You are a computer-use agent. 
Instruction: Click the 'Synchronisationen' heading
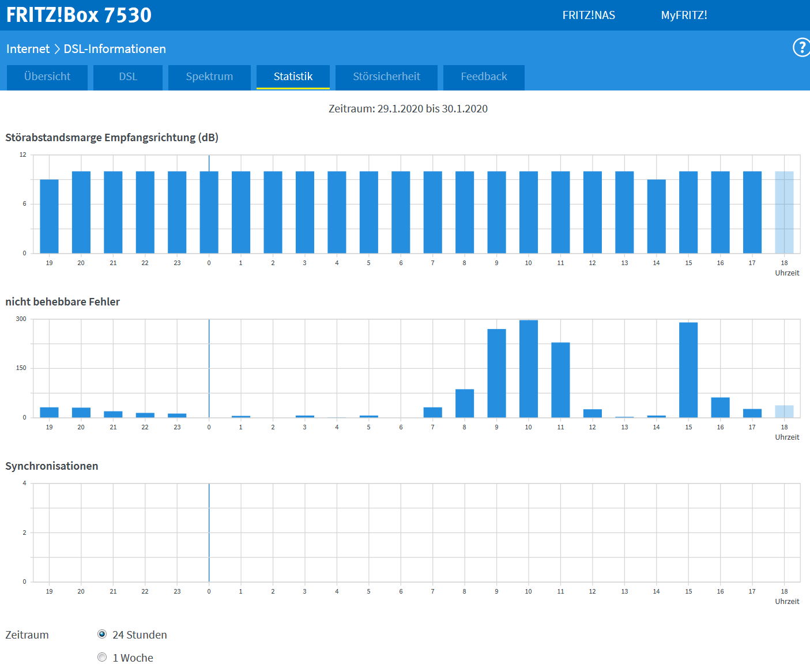point(52,466)
